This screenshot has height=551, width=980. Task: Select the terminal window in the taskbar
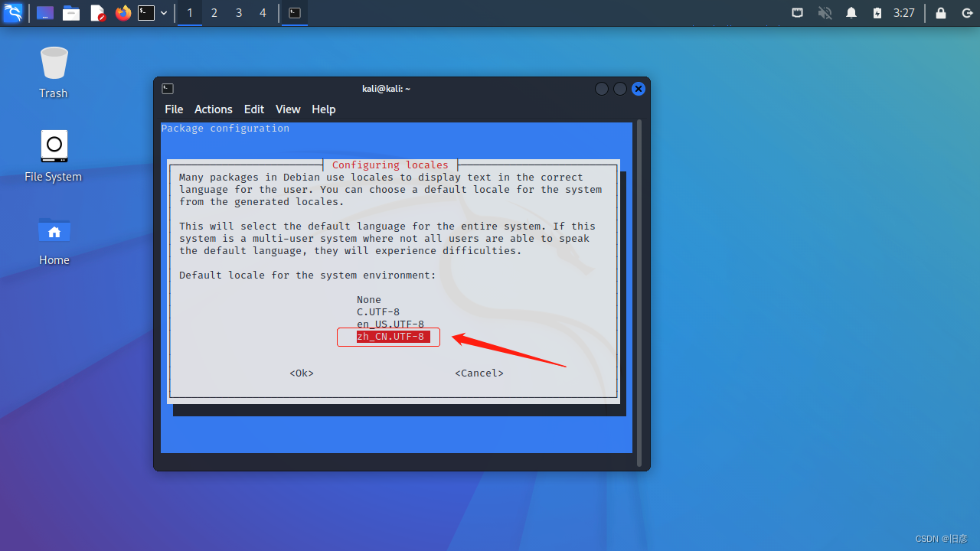point(295,13)
